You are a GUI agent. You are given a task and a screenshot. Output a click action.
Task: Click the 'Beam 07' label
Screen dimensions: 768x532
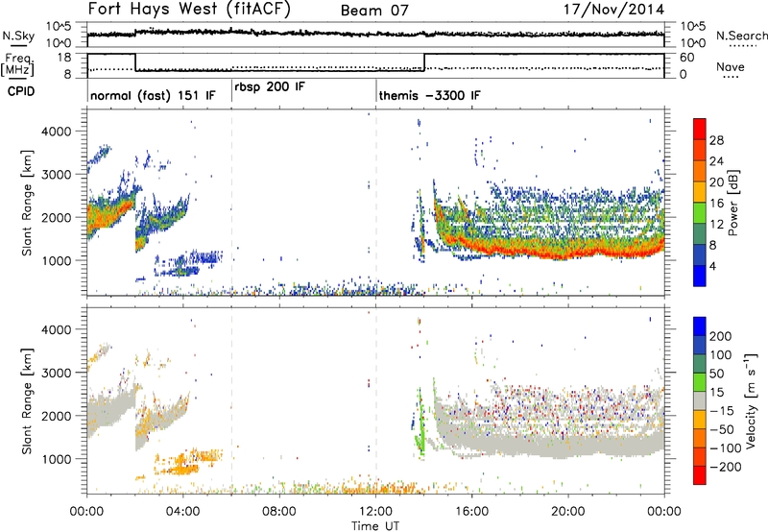point(374,11)
